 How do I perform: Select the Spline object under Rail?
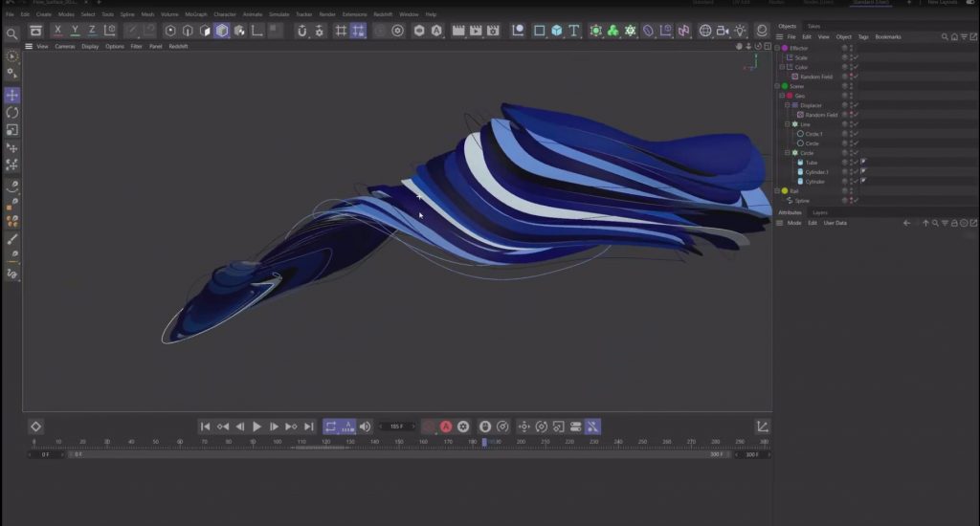click(x=802, y=201)
